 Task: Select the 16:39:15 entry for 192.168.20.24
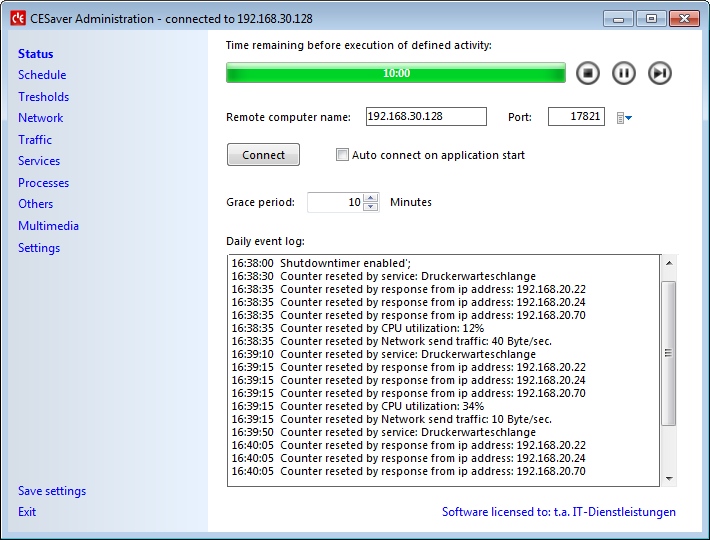[408, 380]
